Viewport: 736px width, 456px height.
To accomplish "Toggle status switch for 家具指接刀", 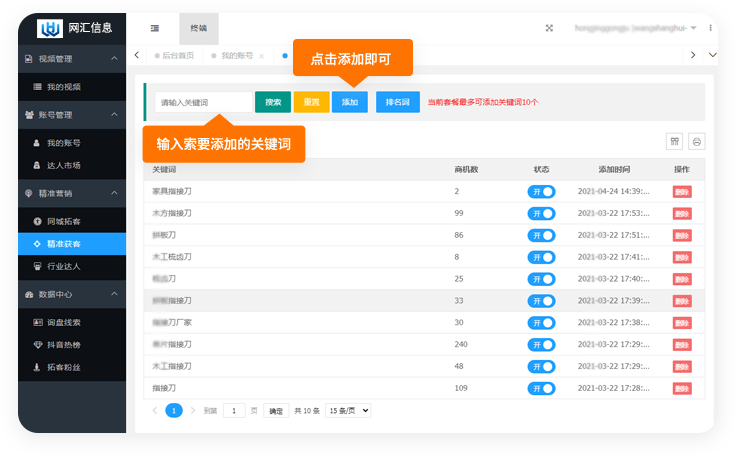I will (541, 191).
